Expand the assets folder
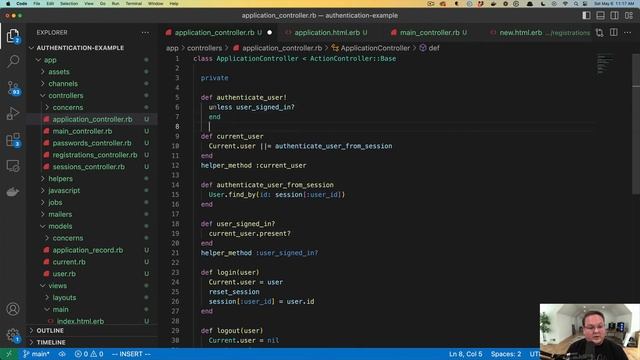Viewport: 640px width, 360px height. tap(59, 72)
